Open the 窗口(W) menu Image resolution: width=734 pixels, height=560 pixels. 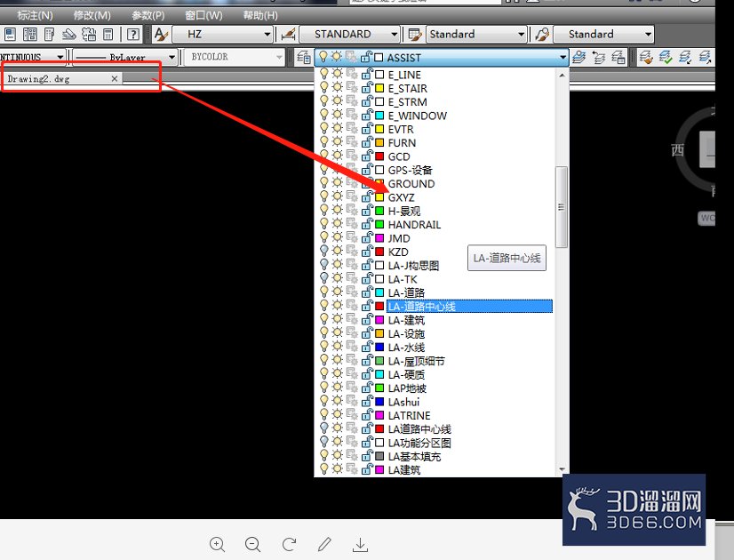(203, 15)
